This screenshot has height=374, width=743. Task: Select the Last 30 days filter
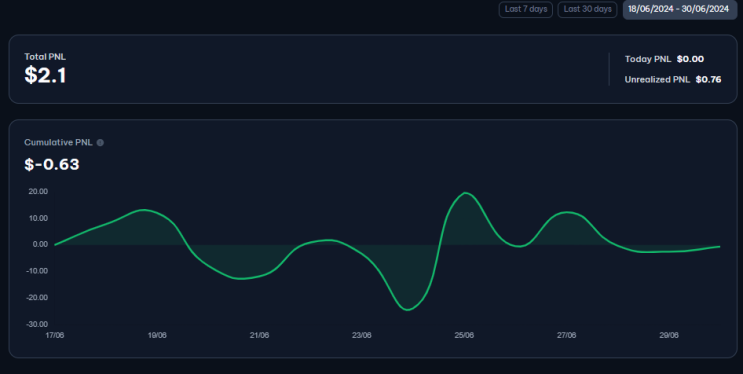click(x=588, y=9)
